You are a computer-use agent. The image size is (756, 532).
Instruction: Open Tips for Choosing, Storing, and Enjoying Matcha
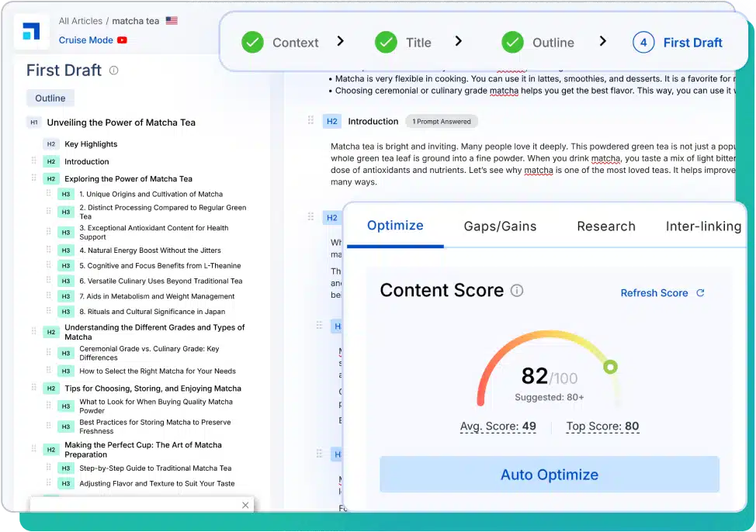pyautogui.click(x=152, y=389)
